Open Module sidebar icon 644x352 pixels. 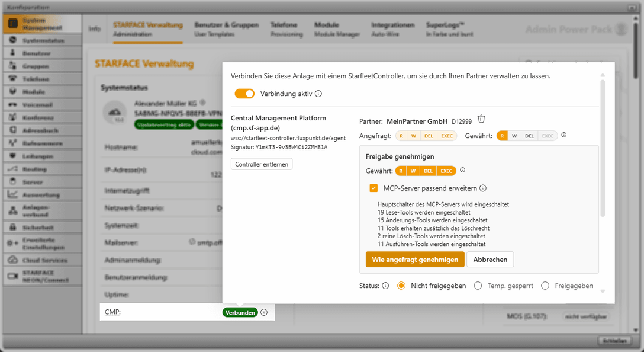[13, 91]
